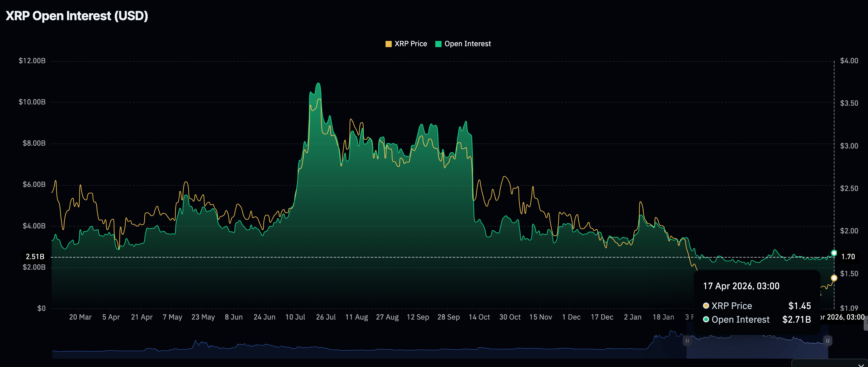
Task: Click the $12.00B left axis label
Action: pyautogui.click(x=32, y=61)
